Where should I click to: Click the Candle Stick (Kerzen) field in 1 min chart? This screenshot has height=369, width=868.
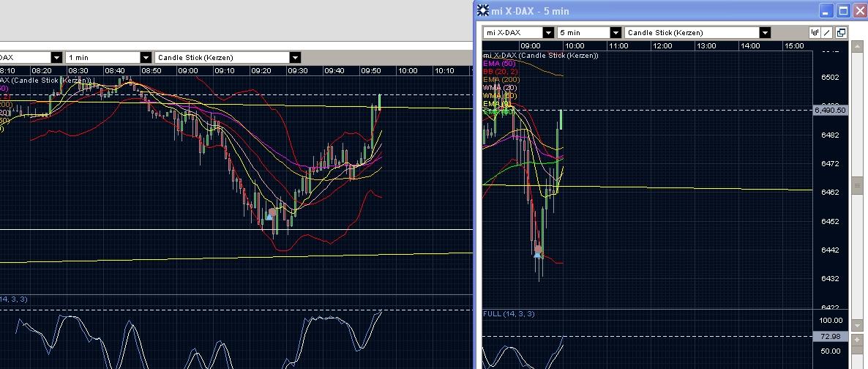(x=222, y=57)
